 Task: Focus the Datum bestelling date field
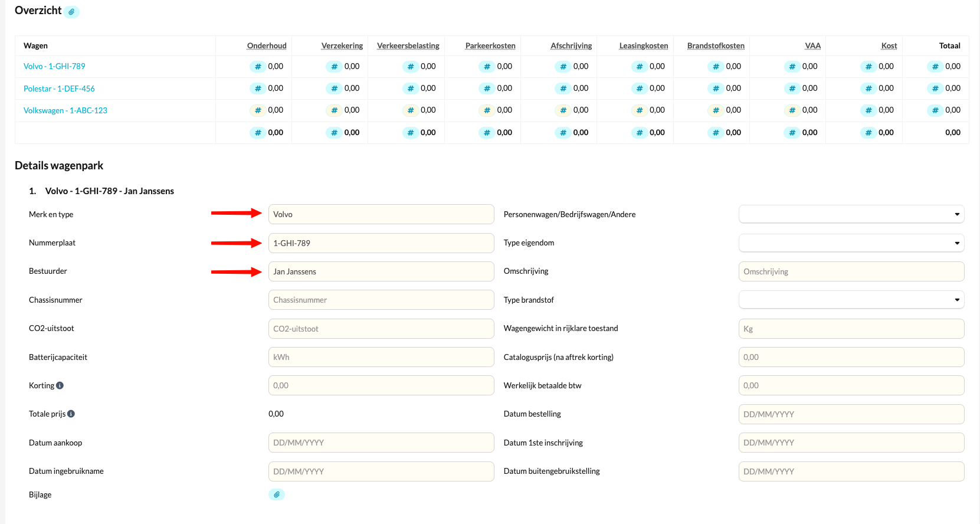click(851, 414)
